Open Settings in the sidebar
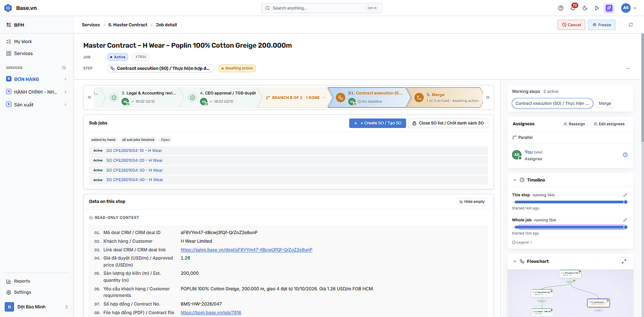Screen dimensions: 644x317 coord(23,292)
